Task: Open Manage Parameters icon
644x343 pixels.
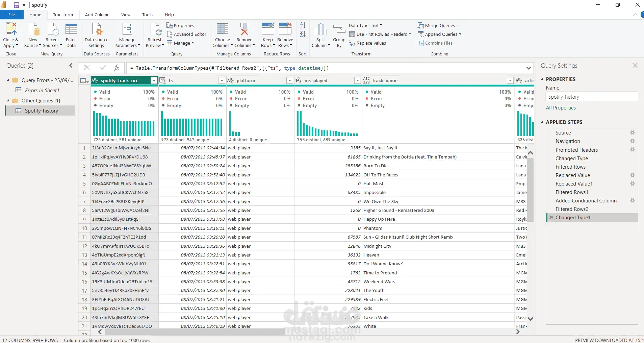Action: tap(127, 29)
